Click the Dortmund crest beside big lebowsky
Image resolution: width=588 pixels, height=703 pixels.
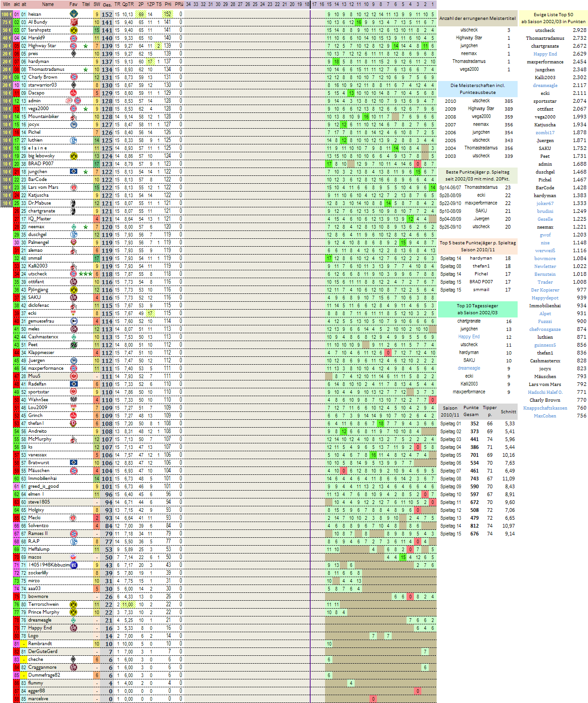tap(73, 156)
